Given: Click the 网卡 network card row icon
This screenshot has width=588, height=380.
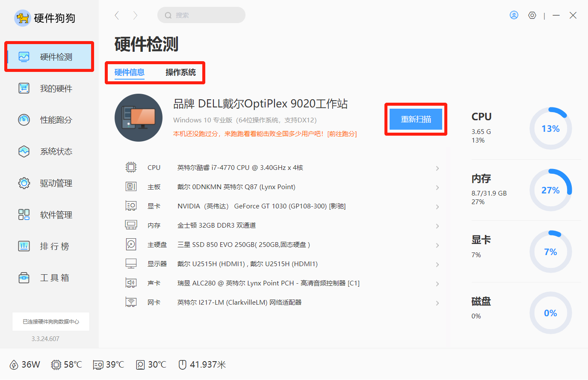Looking at the screenshot, I should point(131,302).
